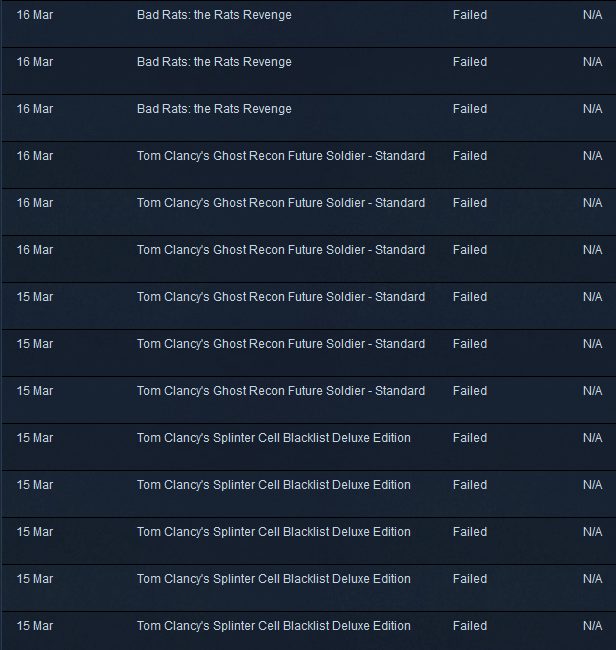Select fourth Splinter Cell Blacklist Deluxe Edition row

(x=309, y=588)
